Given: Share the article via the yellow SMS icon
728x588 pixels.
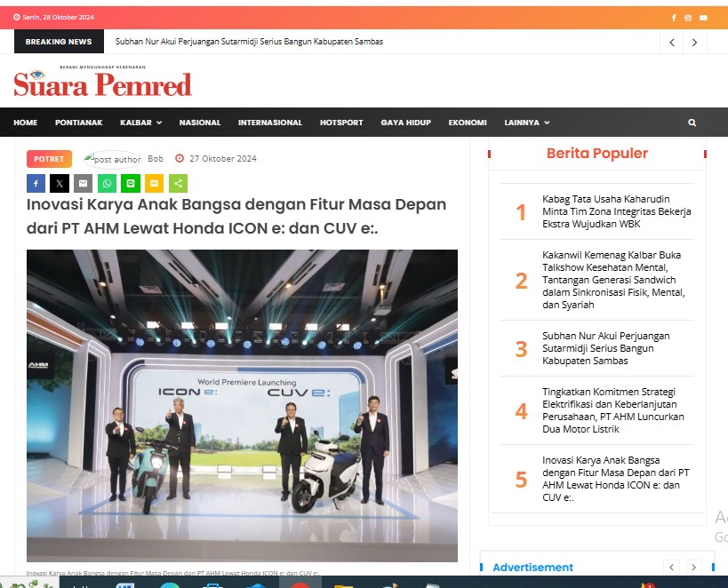Looking at the screenshot, I should coord(154,183).
